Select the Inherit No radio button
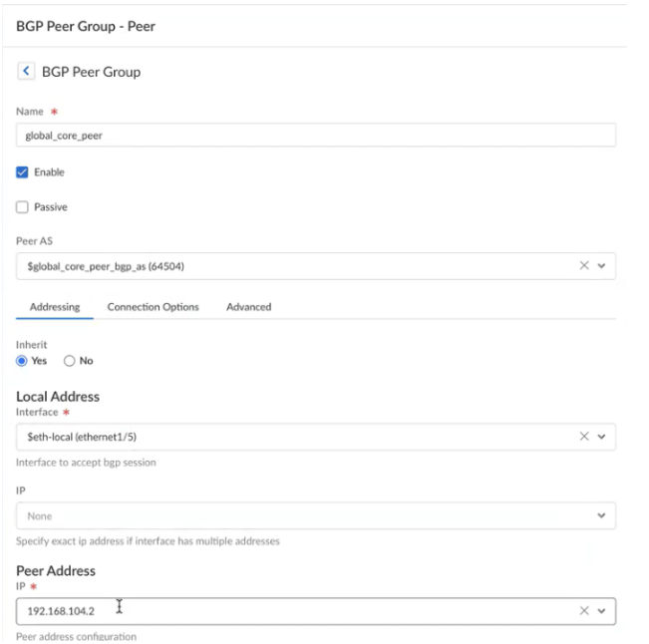 coord(70,361)
